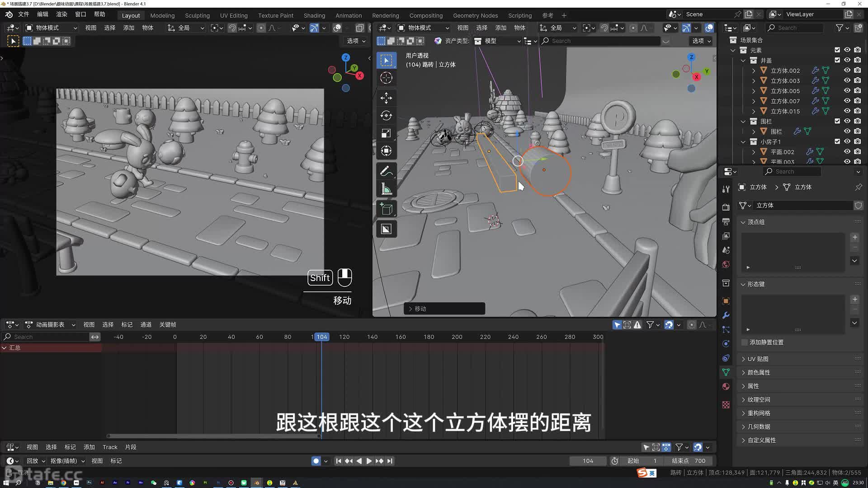Click the Blender logo menu icon
This screenshot has width=868, height=488.
[x=9, y=14]
